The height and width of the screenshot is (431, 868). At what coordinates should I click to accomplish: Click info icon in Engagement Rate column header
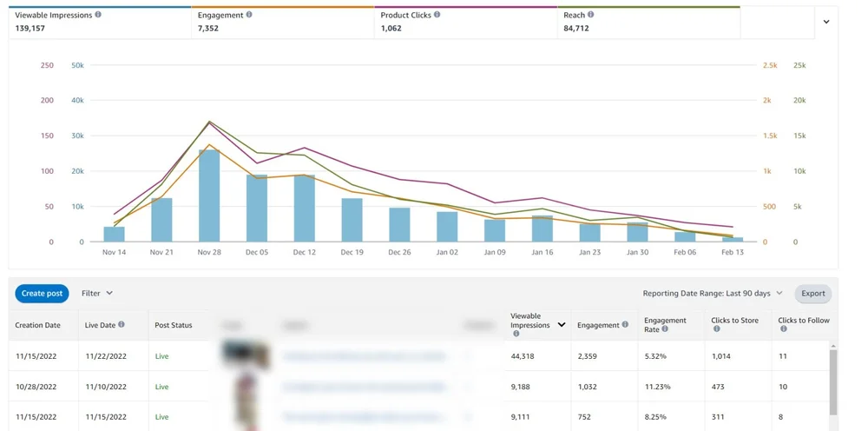(x=665, y=329)
